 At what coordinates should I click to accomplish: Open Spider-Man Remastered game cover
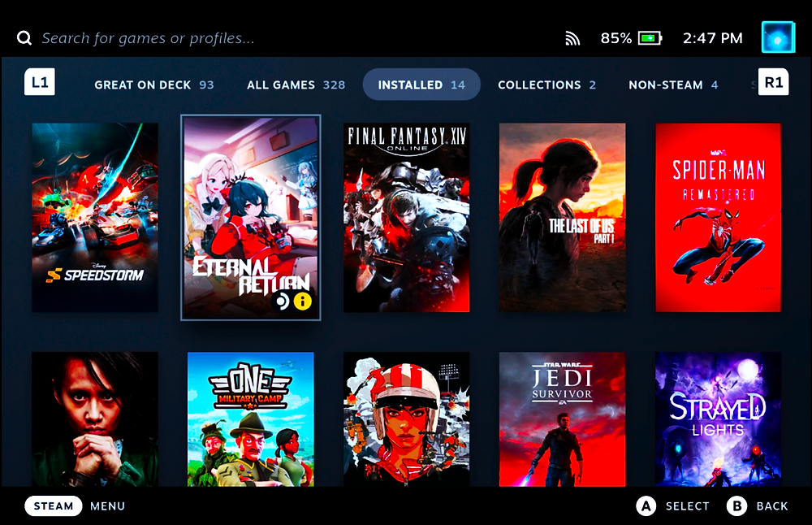point(719,218)
